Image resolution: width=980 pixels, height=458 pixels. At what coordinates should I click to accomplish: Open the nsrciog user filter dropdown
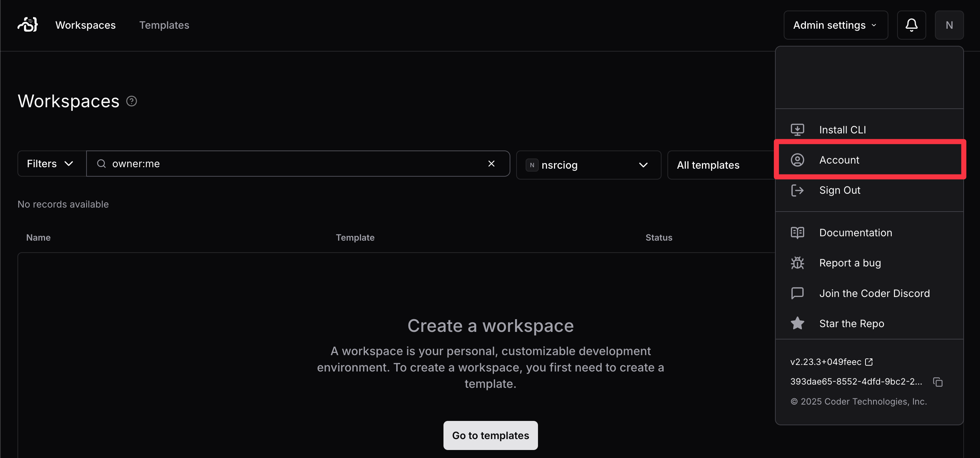(588, 165)
